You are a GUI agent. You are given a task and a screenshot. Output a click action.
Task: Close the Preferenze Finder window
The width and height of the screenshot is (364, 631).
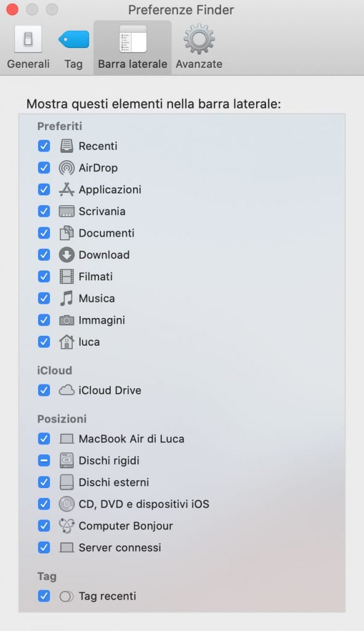(12, 9)
